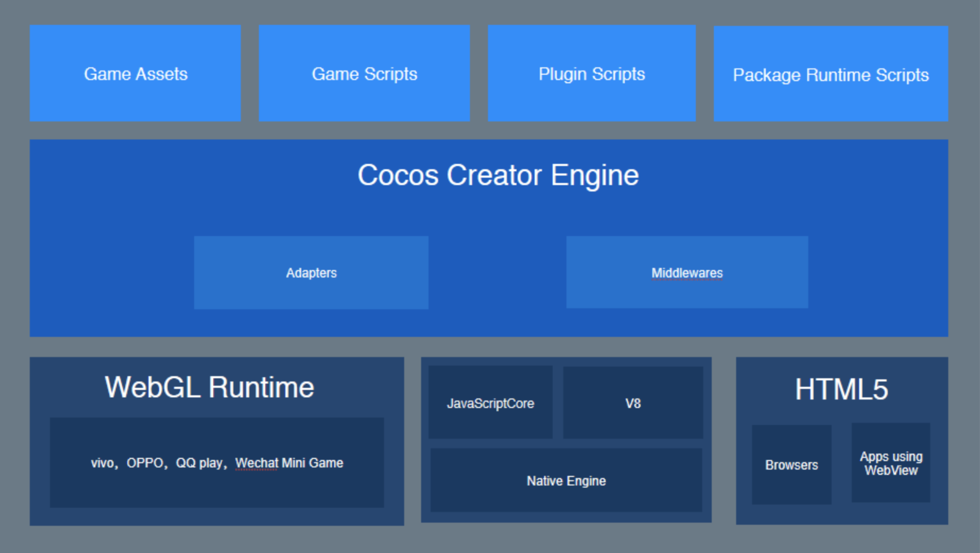The height and width of the screenshot is (553, 980).
Task: Click the Plugin Scripts block
Action: coord(591,74)
